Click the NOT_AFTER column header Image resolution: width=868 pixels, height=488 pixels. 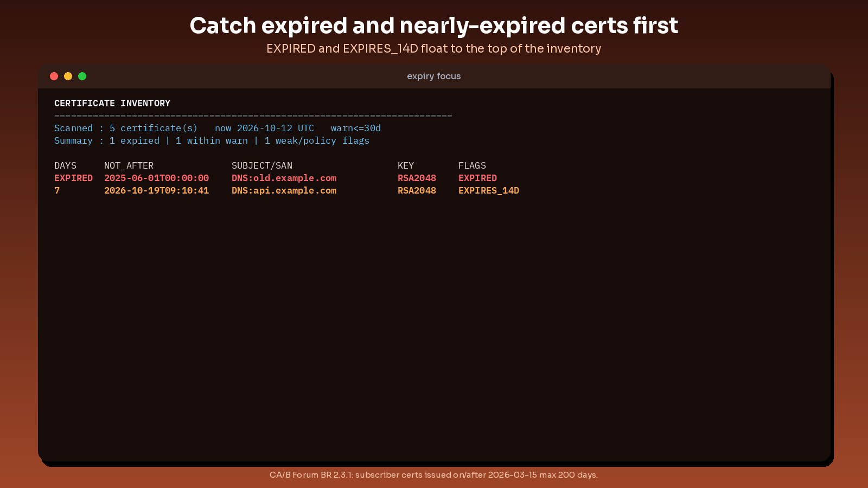pyautogui.click(x=129, y=165)
